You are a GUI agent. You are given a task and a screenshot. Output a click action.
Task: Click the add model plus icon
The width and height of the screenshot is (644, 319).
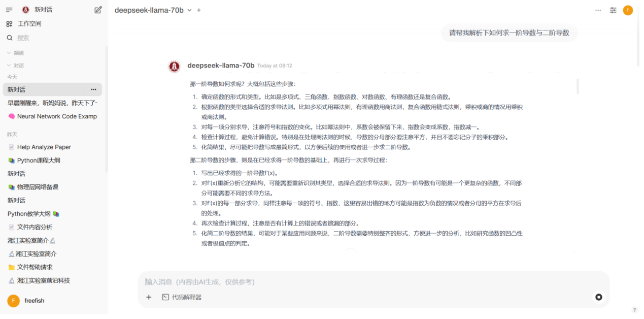(x=199, y=10)
